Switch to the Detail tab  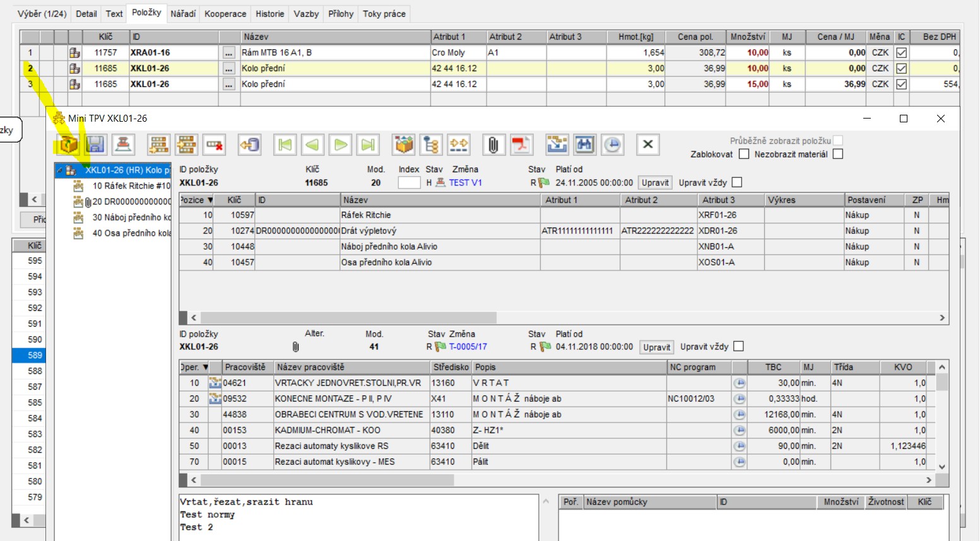point(86,14)
